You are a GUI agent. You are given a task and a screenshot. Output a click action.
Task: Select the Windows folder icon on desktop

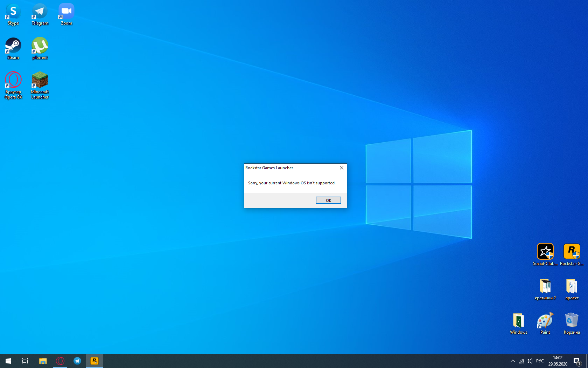point(518,323)
